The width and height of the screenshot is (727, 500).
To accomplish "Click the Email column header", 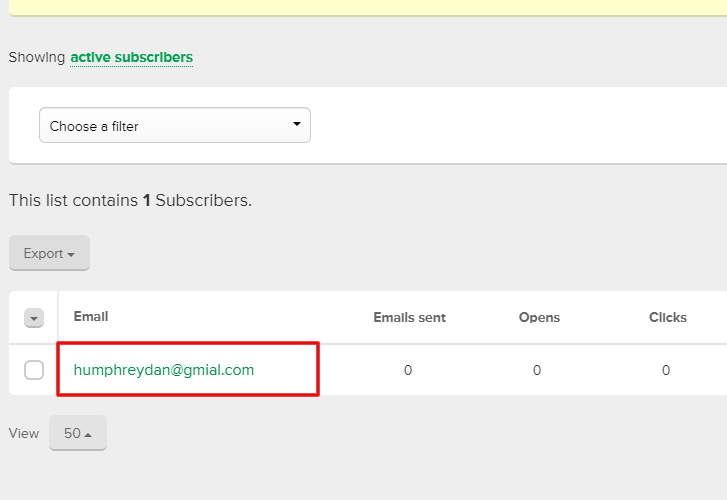I will pyautogui.click(x=91, y=317).
